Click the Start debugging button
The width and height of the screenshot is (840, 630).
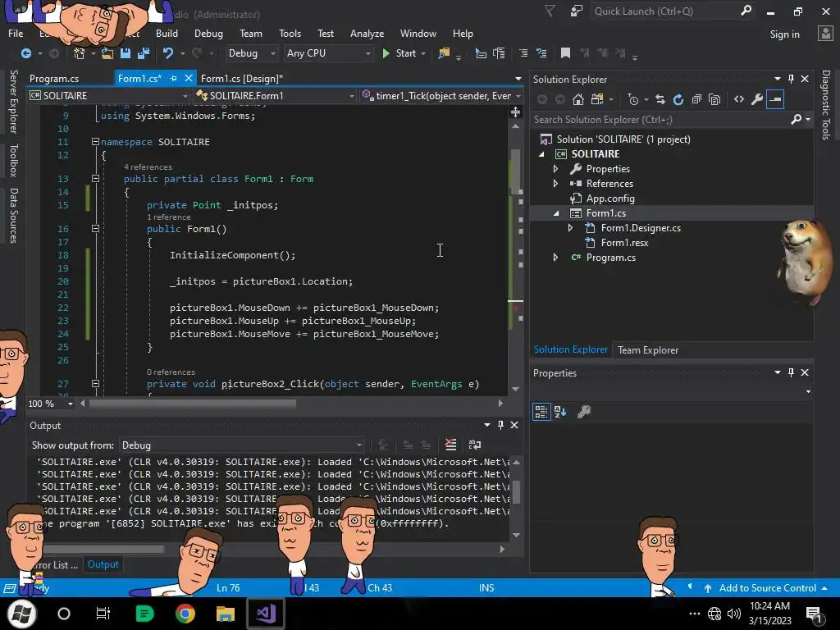point(404,53)
